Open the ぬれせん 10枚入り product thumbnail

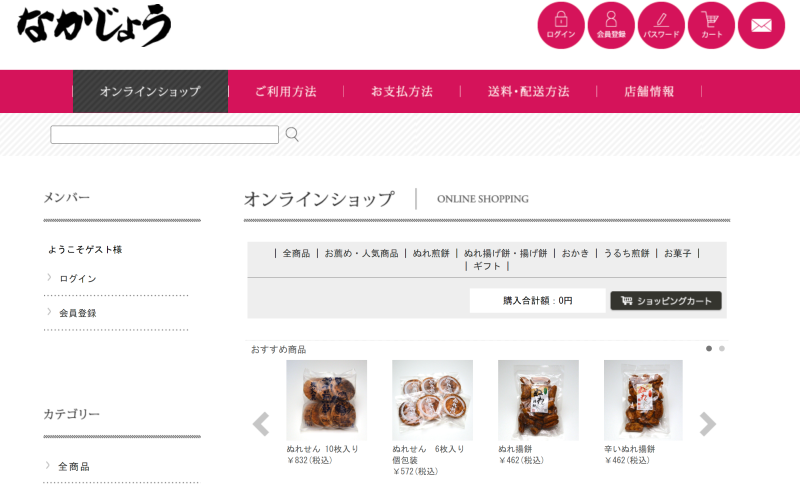pos(327,400)
